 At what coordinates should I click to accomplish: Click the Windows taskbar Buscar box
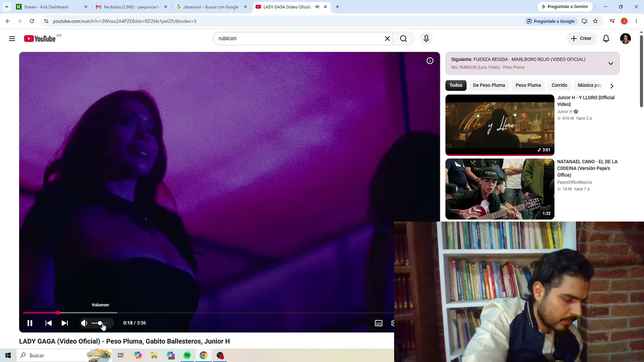click(x=64, y=355)
